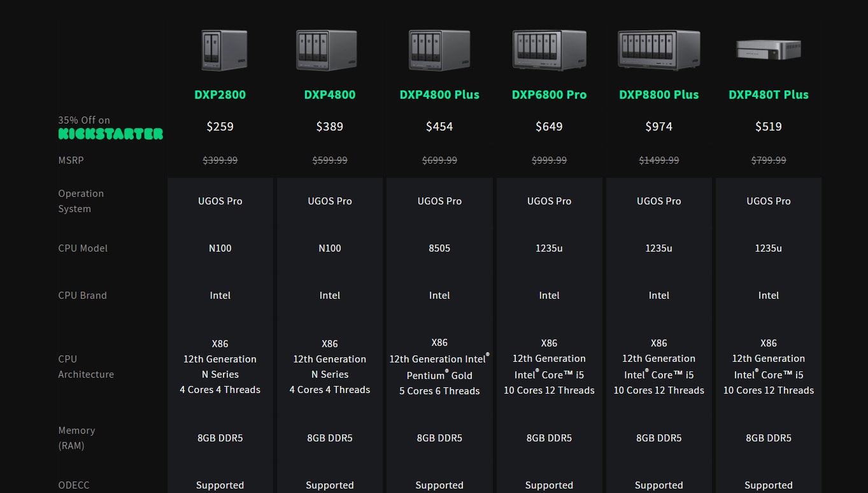Click the CPU Architecture row label
Image resolution: width=868 pixels, height=493 pixels.
(x=86, y=367)
